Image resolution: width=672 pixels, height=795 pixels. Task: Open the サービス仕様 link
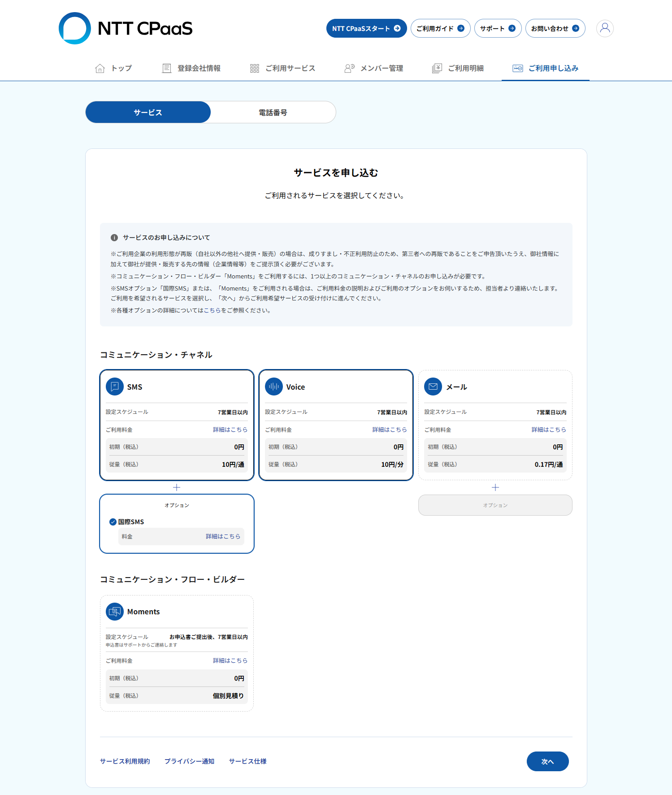[x=248, y=761]
